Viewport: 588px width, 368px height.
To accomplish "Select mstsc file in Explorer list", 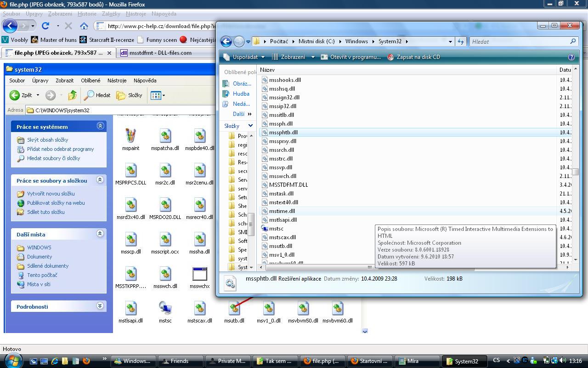I will click(276, 229).
